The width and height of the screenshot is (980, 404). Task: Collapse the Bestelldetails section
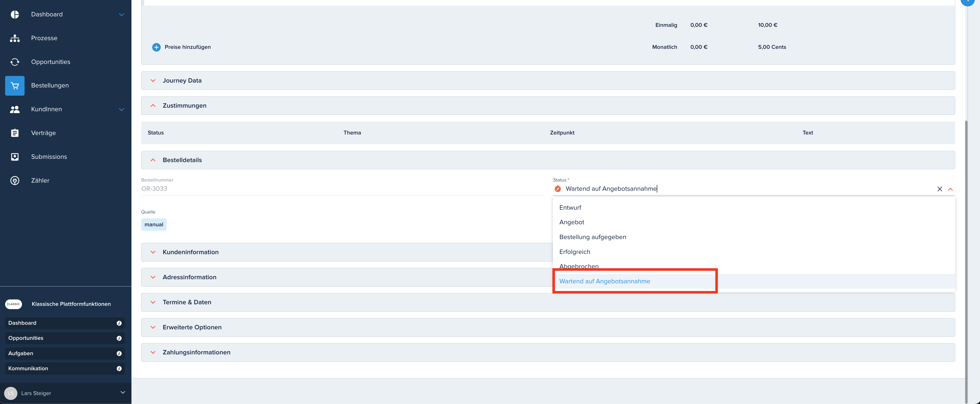(x=153, y=160)
